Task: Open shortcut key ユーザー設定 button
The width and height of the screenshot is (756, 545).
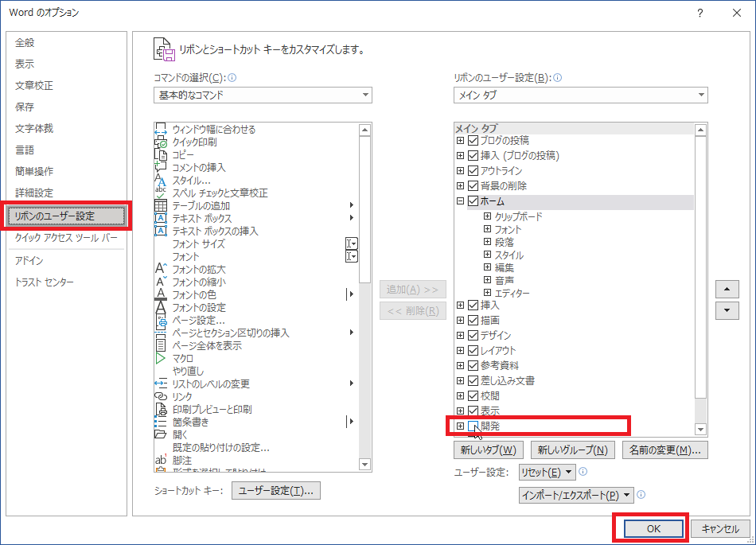Action: coord(276,491)
